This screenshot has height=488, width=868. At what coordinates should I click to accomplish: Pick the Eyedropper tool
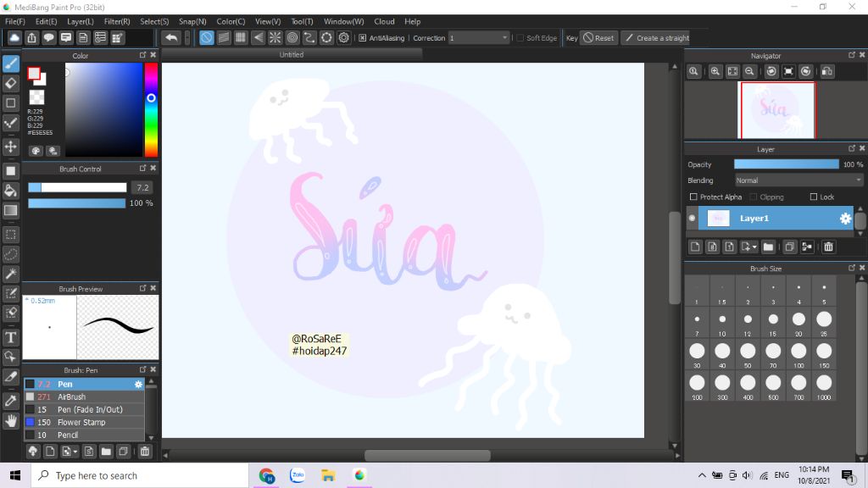tap(10, 401)
